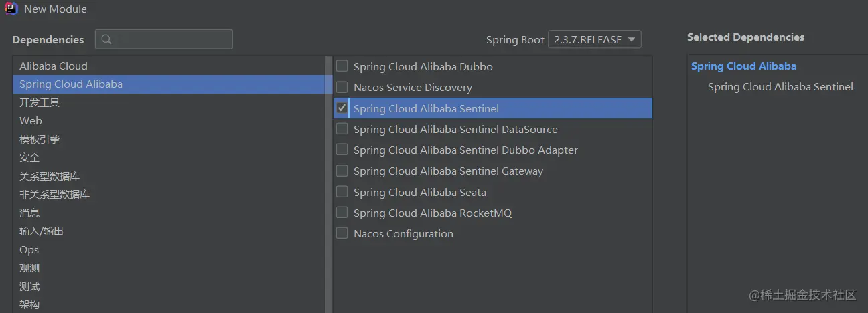Select the Web dependency category
Viewport: 868px width, 313px height.
(x=31, y=121)
